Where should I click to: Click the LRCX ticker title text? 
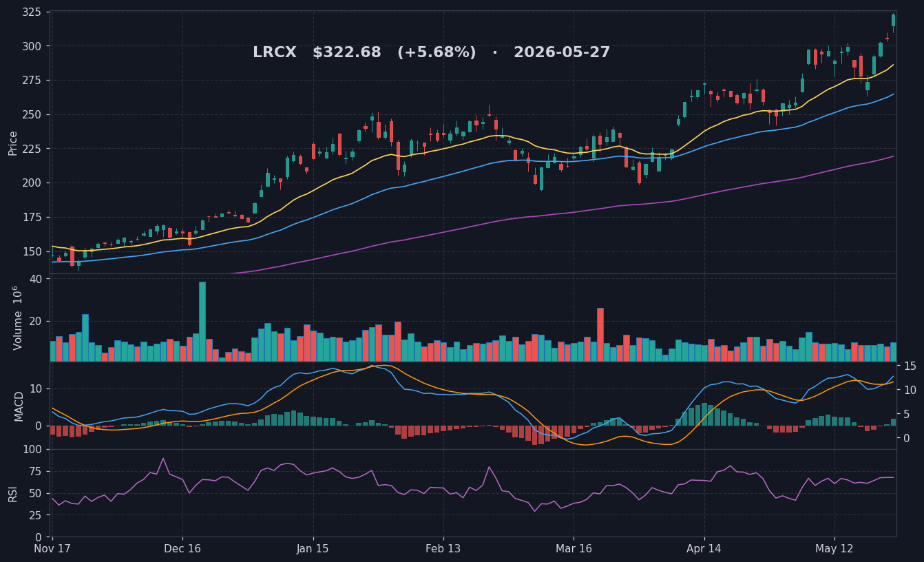pos(274,53)
